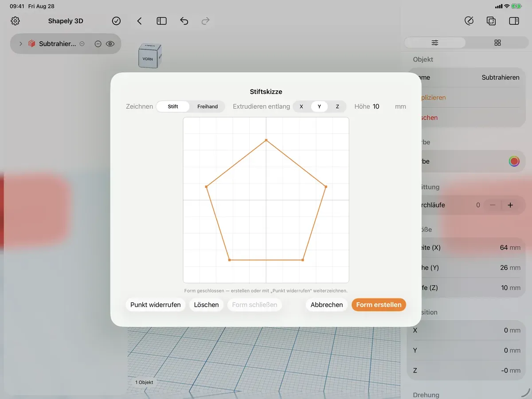The height and width of the screenshot is (399, 532).
Task: Click the bottom-right pentagon vertex
Action: (303, 260)
